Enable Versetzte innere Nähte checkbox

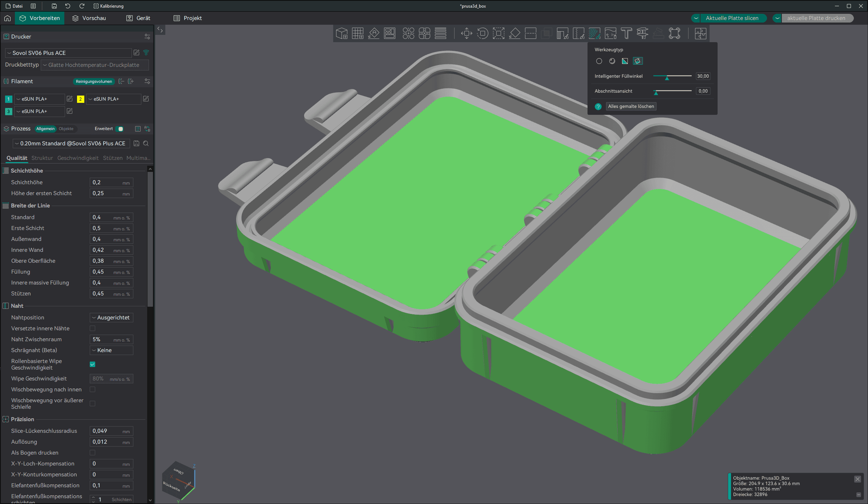point(93,328)
